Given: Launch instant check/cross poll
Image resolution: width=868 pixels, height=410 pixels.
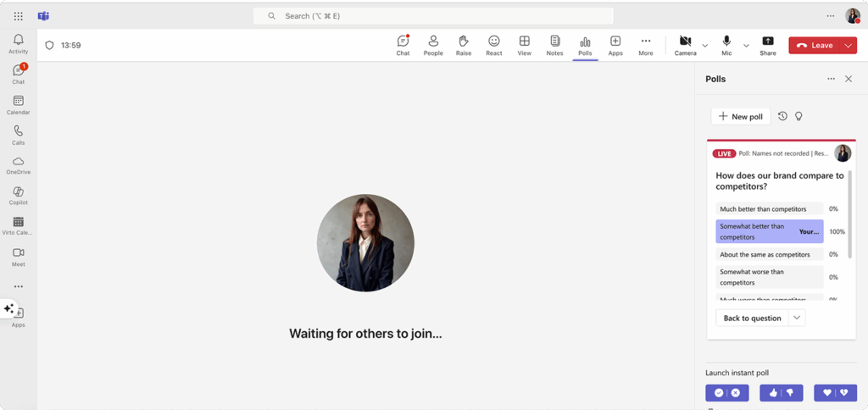Looking at the screenshot, I should (726, 393).
